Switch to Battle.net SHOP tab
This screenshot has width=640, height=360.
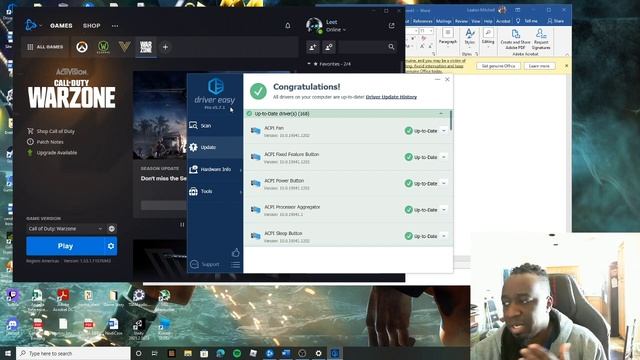pyautogui.click(x=92, y=26)
